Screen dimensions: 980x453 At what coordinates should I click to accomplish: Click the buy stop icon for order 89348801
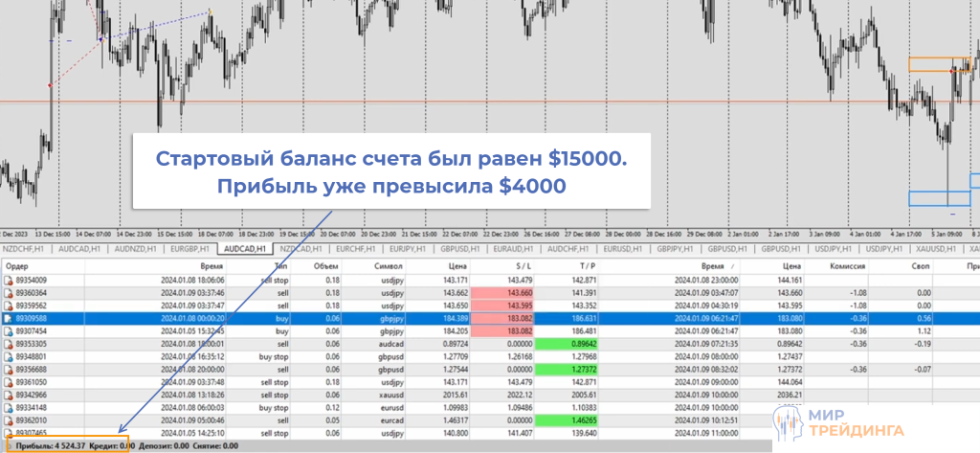click(9, 355)
